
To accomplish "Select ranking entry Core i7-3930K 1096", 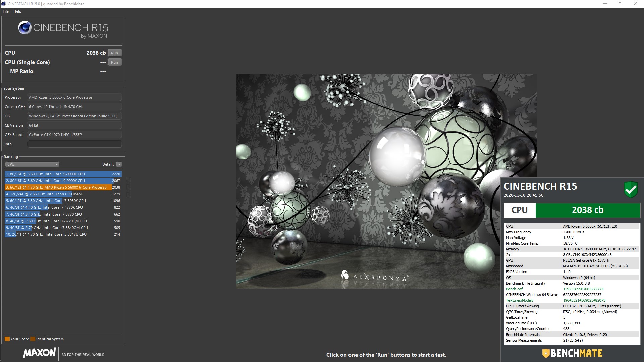I will [63, 201].
